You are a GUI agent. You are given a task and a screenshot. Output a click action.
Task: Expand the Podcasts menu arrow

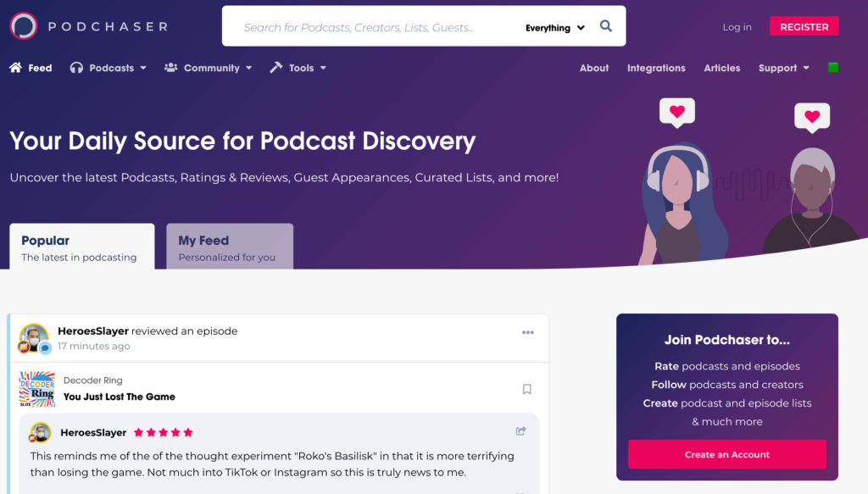(143, 68)
